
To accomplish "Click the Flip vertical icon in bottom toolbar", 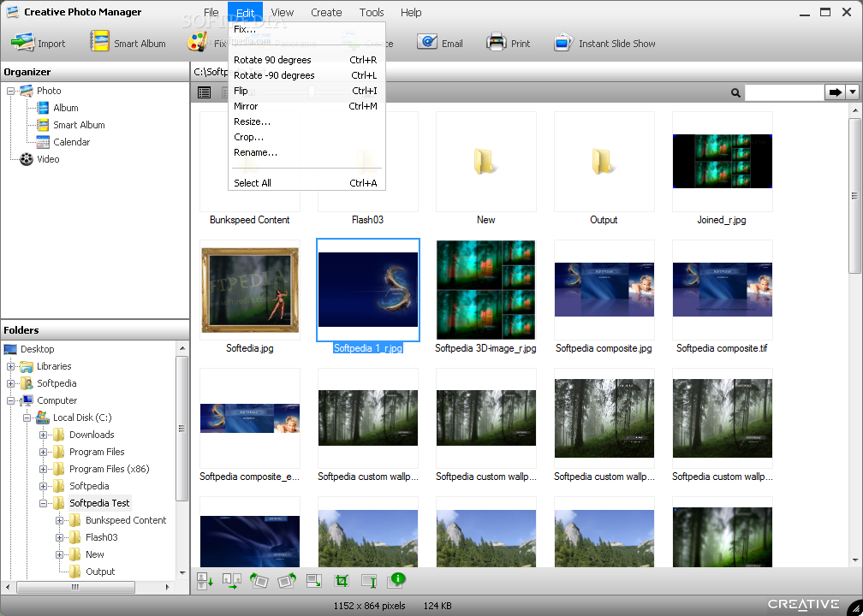I will pos(205,581).
